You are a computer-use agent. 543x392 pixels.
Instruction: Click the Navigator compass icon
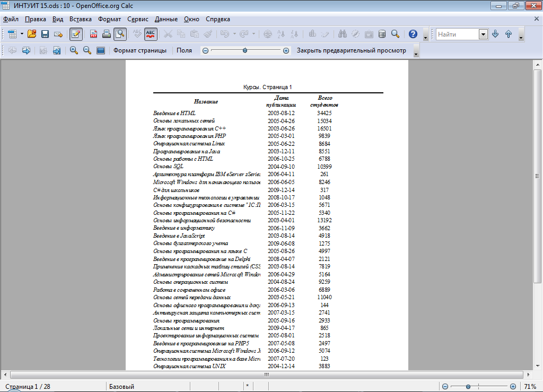click(356, 34)
